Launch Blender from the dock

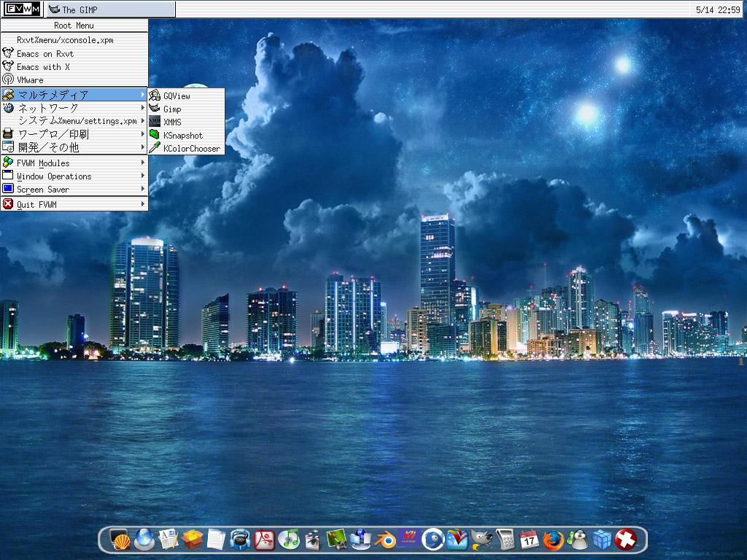pyautogui.click(x=384, y=540)
